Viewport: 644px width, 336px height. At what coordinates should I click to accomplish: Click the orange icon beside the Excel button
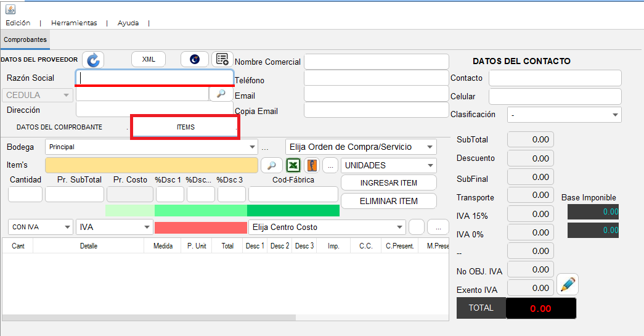pyautogui.click(x=312, y=166)
